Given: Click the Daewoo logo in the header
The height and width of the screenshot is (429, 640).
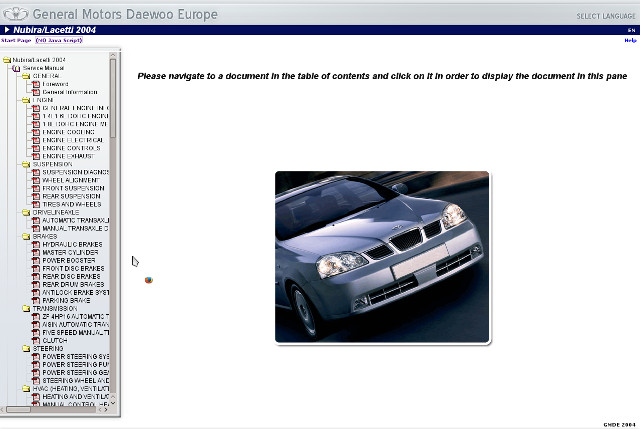Looking at the screenshot, I should (x=14, y=13).
